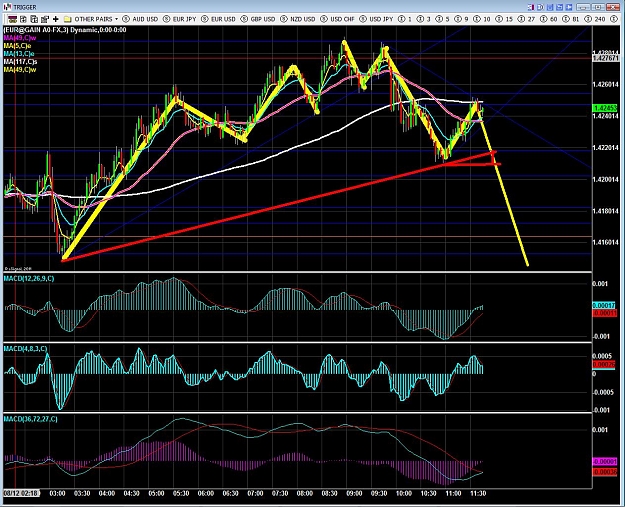Click the 1.416014 price axis label
The width and height of the screenshot is (625, 507).
tap(605, 242)
